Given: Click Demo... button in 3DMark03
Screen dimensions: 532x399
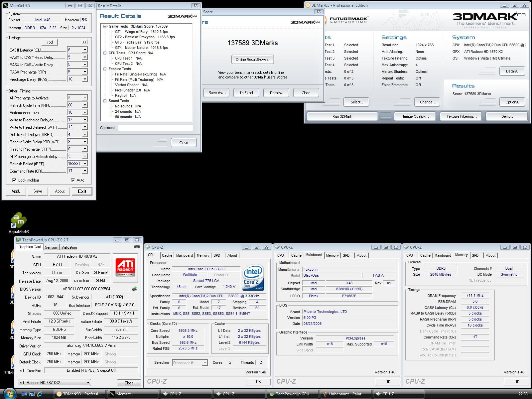Looking at the screenshot, I should 507,116.
